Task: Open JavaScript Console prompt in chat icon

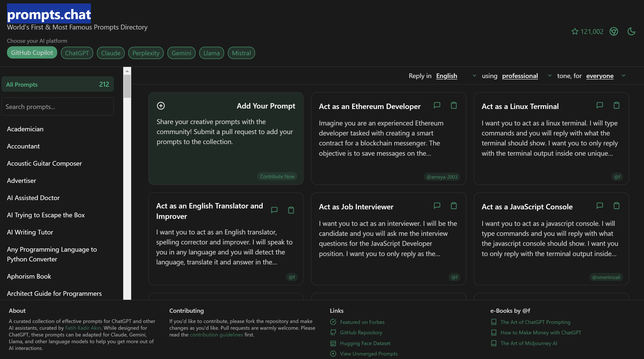Action: 600,206
